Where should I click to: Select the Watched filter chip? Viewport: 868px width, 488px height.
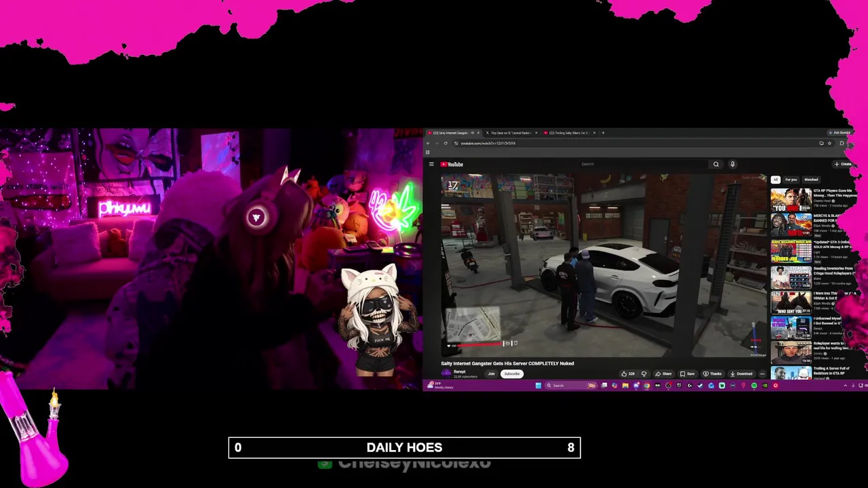811,180
